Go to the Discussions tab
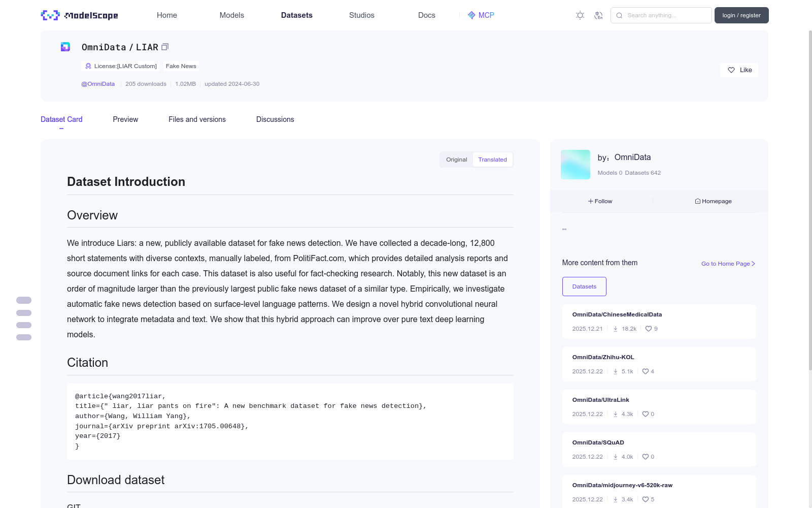The image size is (812, 508). [275, 119]
